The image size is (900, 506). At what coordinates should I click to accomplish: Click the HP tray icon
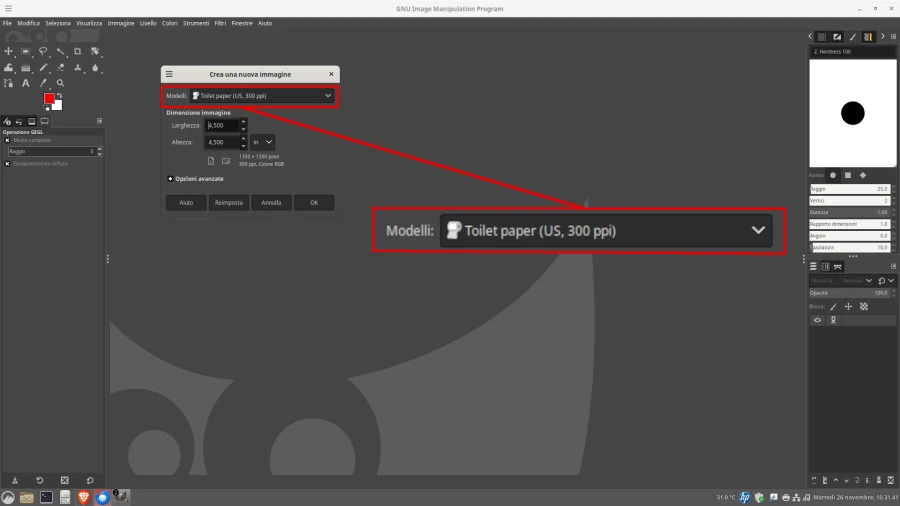[x=744, y=497]
